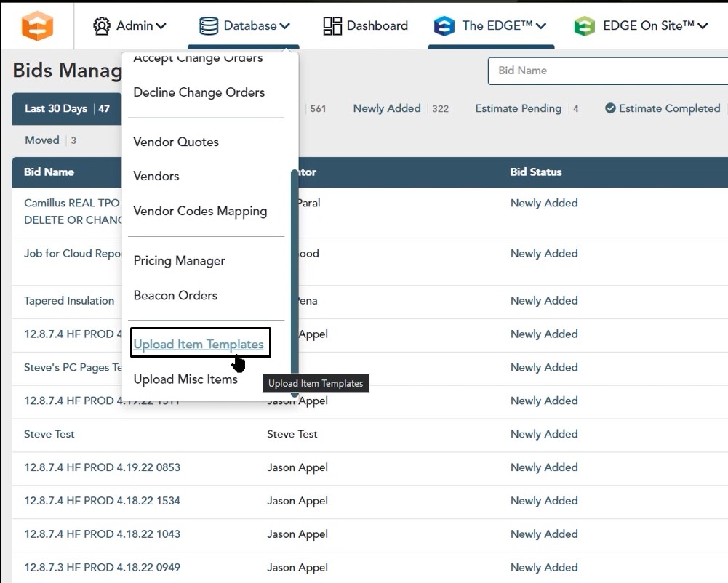The height and width of the screenshot is (583, 728).
Task: Click the Bid Name search field
Action: (607, 71)
